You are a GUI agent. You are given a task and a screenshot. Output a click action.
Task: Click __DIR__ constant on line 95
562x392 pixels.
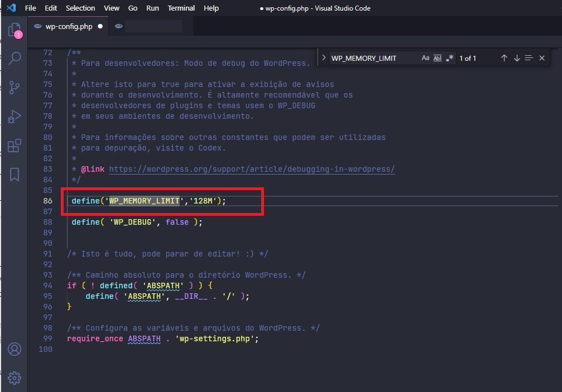191,296
